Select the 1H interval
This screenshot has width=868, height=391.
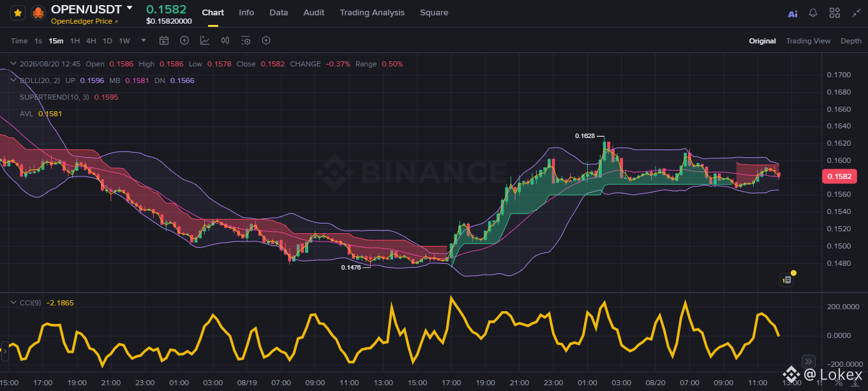(x=75, y=41)
